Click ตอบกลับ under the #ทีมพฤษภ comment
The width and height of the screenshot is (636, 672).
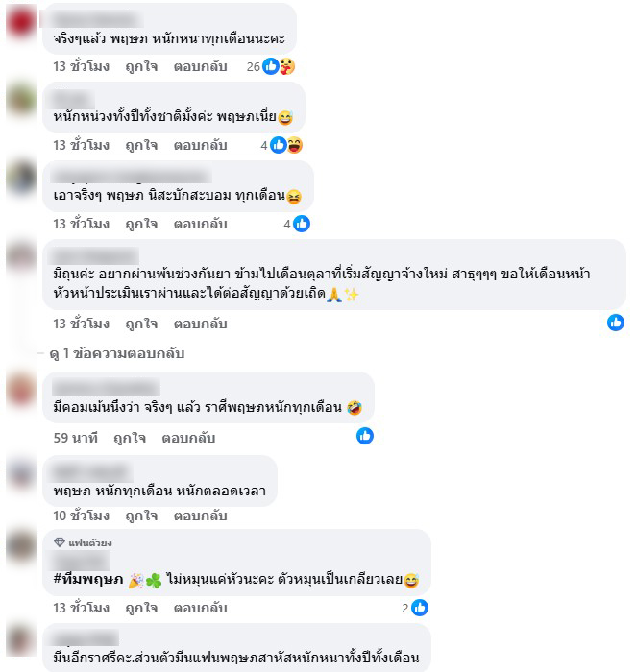click(x=200, y=608)
